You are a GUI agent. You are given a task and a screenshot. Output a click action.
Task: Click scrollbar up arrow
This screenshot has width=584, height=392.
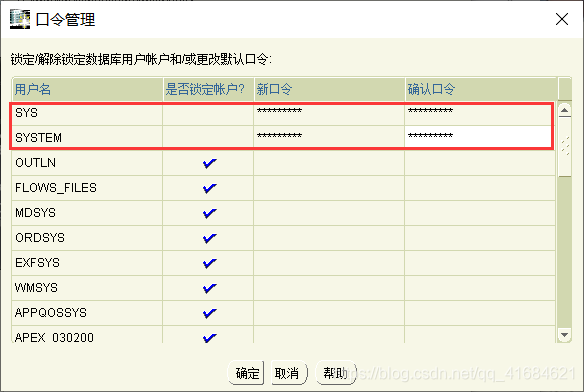click(x=565, y=110)
